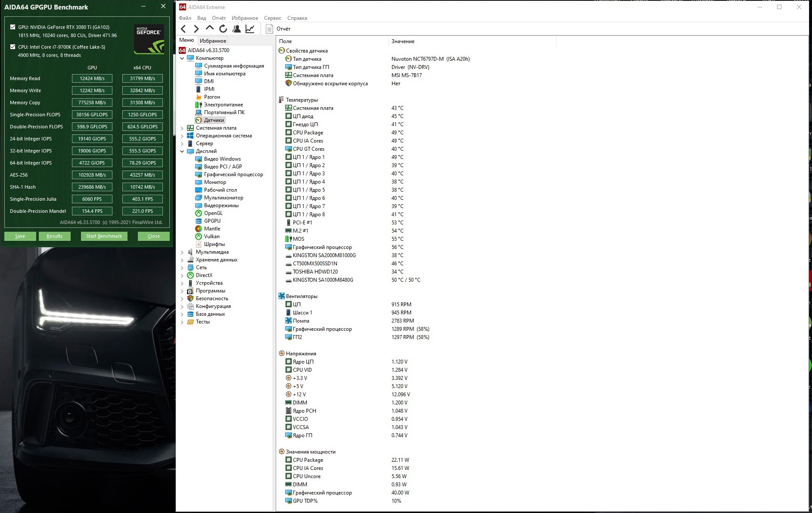The image size is (812, 513).
Task: Uncheck the CPU Intel Core i7-9700K checkbox
Action: pos(13,47)
